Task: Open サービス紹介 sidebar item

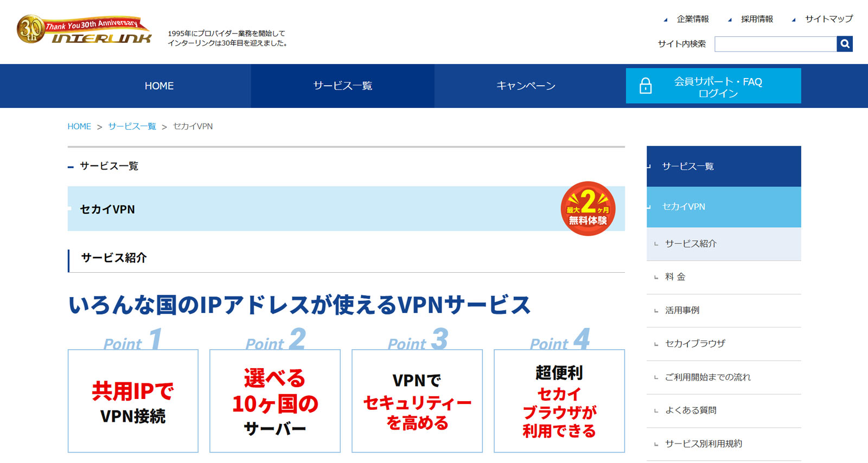Action: pyautogui.click(x=724, y=244)
